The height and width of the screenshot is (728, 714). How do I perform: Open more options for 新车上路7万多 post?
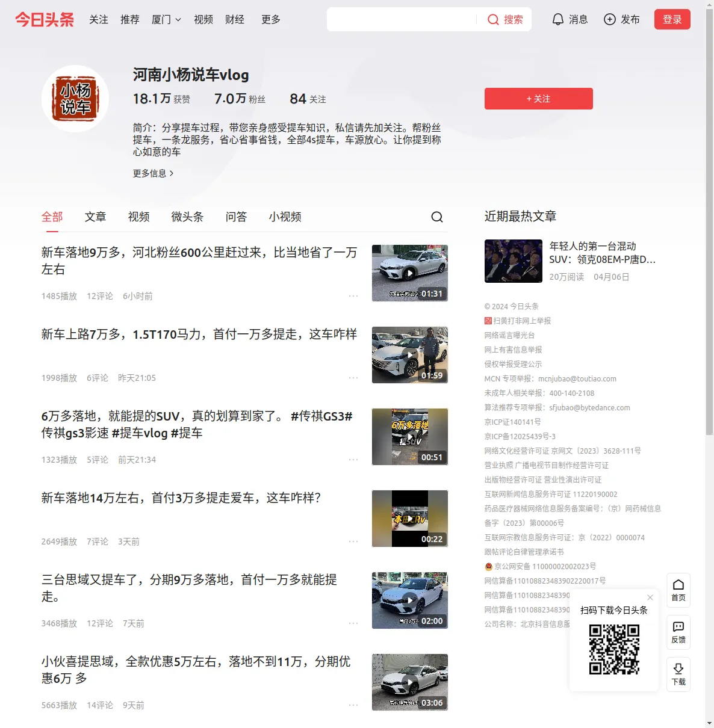coord(353,378)
